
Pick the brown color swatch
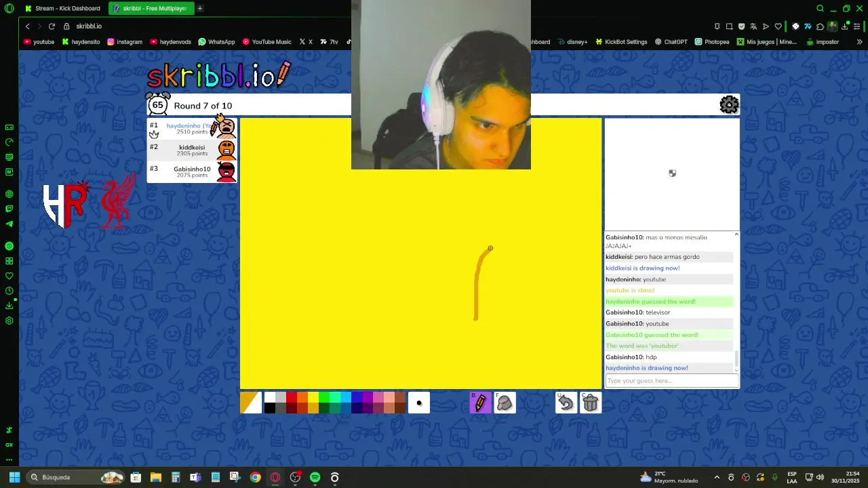tap(400, 397)
